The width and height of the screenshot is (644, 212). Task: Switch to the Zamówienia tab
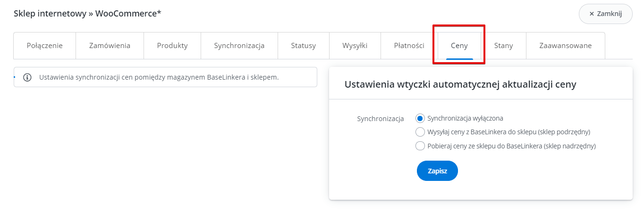coord(110,46)
